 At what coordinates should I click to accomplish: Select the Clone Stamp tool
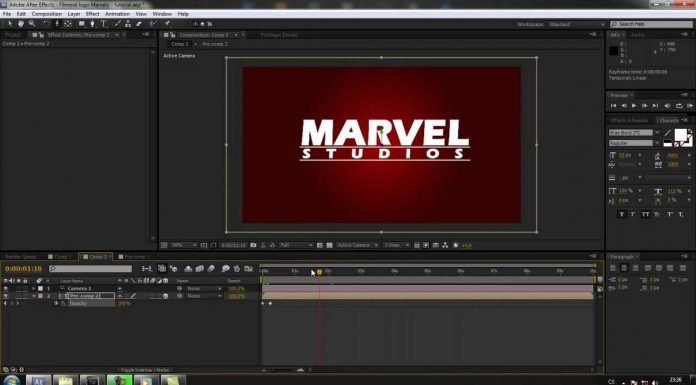click(128, 24)
